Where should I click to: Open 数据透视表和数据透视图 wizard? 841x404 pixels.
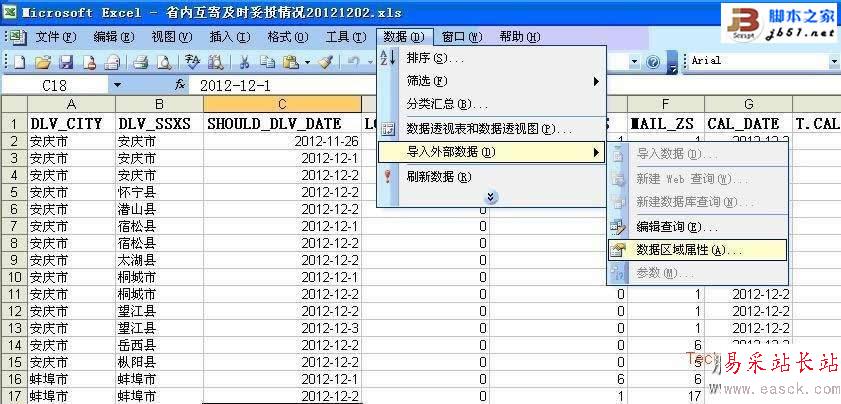492,129
